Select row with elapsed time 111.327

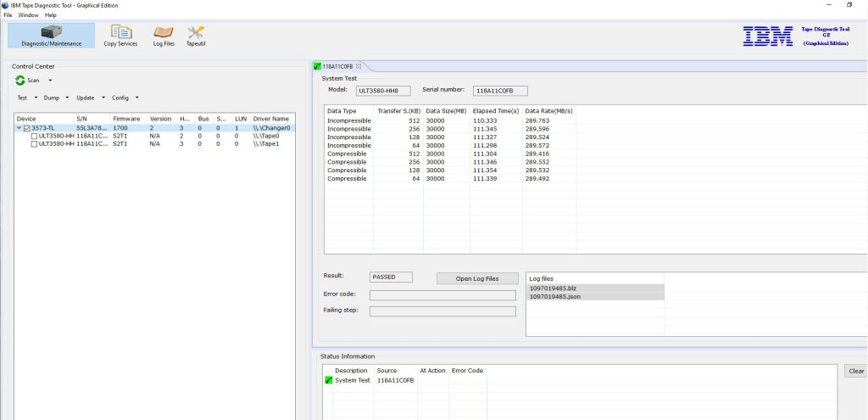pos(596,137)
